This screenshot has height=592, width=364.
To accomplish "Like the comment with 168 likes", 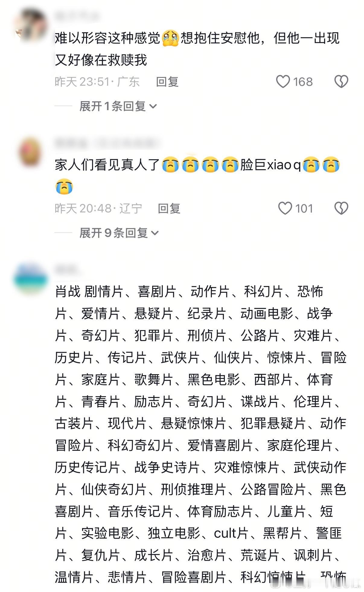I will coord(283,81).
